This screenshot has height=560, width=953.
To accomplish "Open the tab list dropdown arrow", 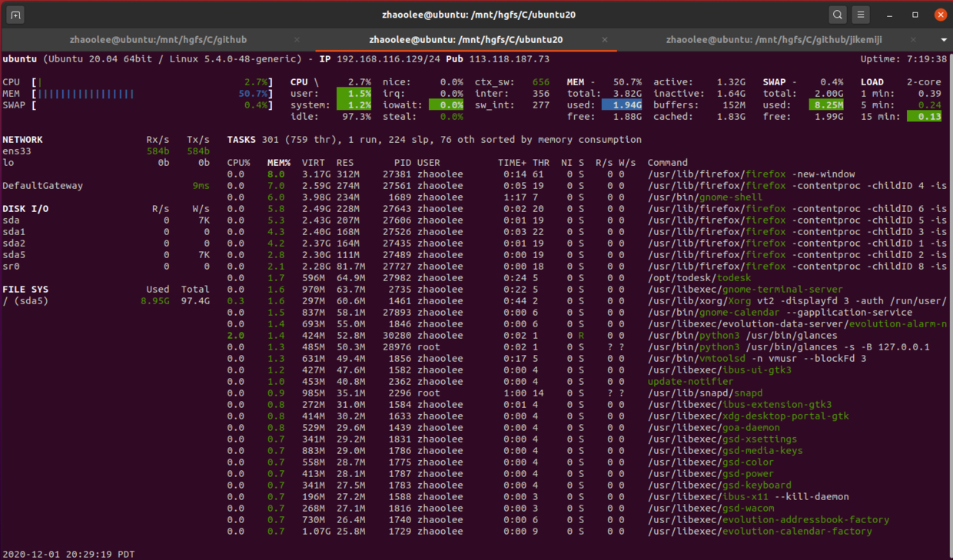I will click(x=944, y=39).
